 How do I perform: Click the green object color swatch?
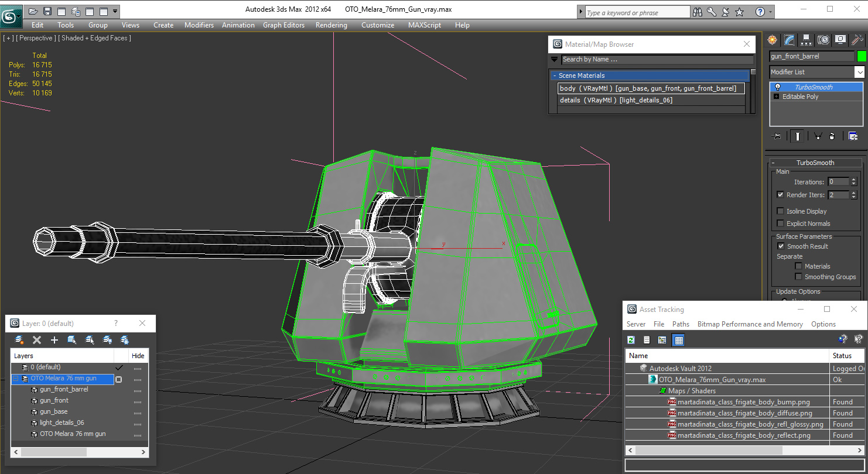point(862,56)
